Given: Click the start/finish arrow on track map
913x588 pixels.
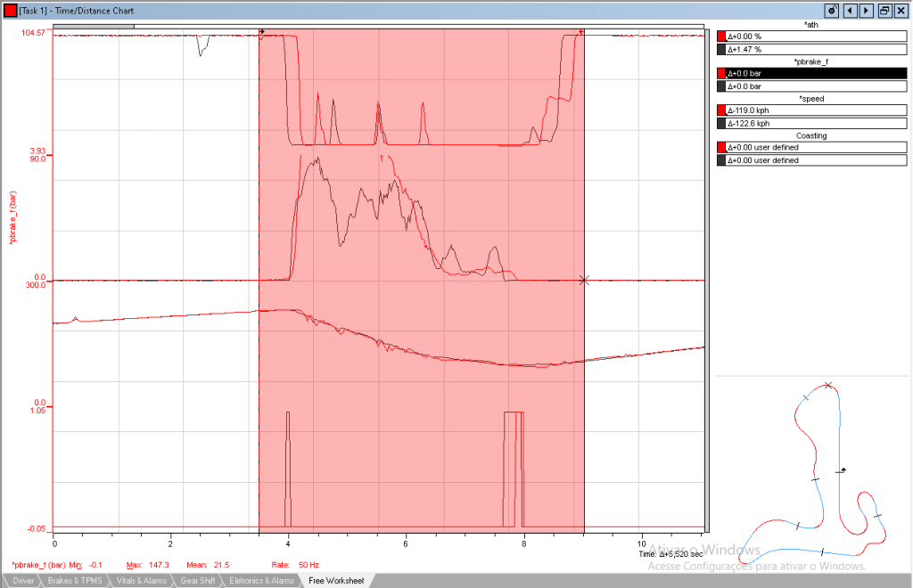Looking at the screenshot, I should pyautogui.click(x=841, y=470).
